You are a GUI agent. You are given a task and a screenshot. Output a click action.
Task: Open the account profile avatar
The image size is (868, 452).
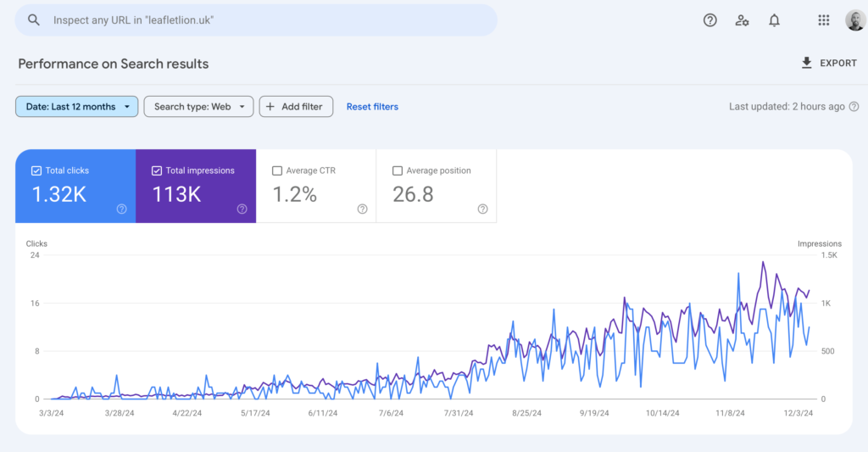pos(855,20)
